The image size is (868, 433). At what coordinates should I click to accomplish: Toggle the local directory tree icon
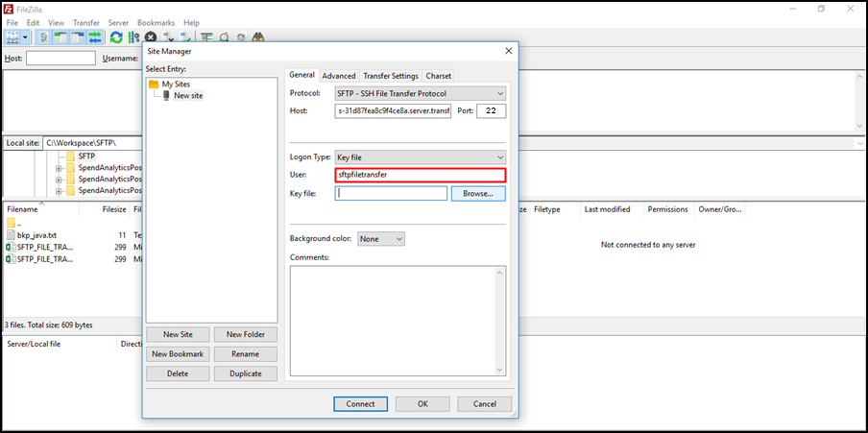click(60, 37)
